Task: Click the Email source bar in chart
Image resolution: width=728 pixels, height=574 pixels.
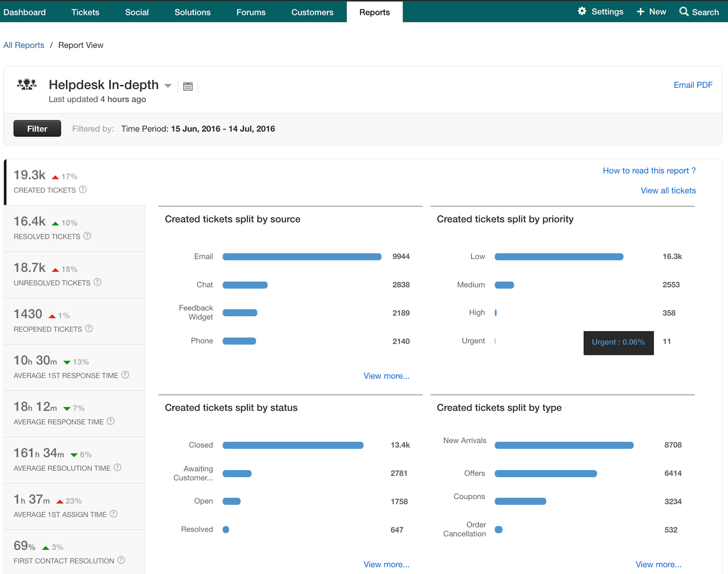Action: [x=302, y=257]
